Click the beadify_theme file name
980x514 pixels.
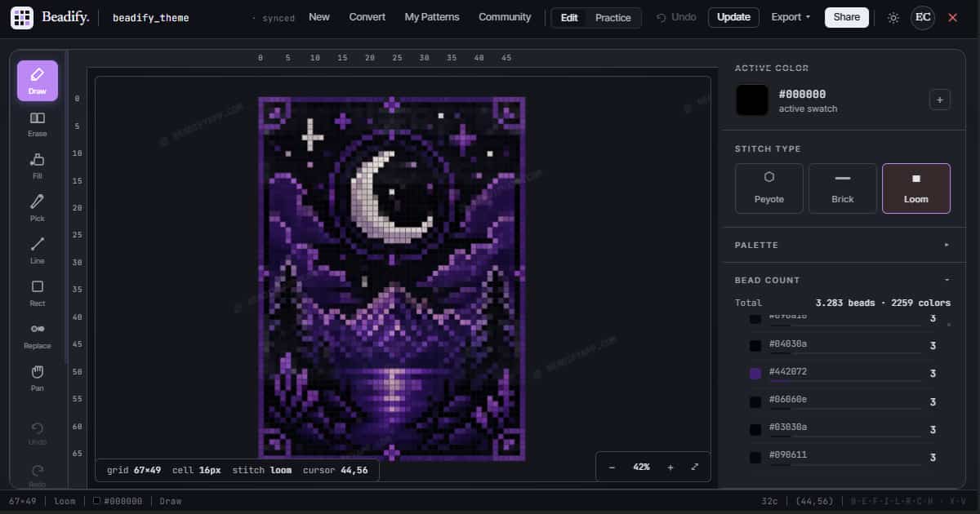(x=150, y=18)
